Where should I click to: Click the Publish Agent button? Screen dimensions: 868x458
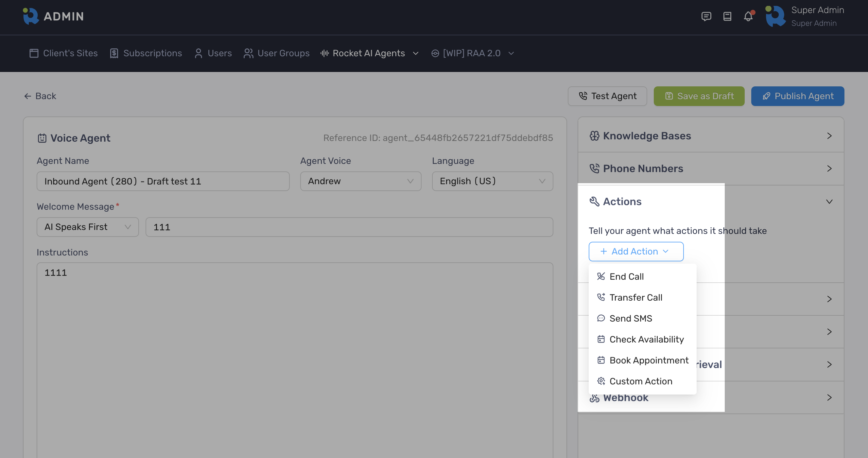pos(797,96)
